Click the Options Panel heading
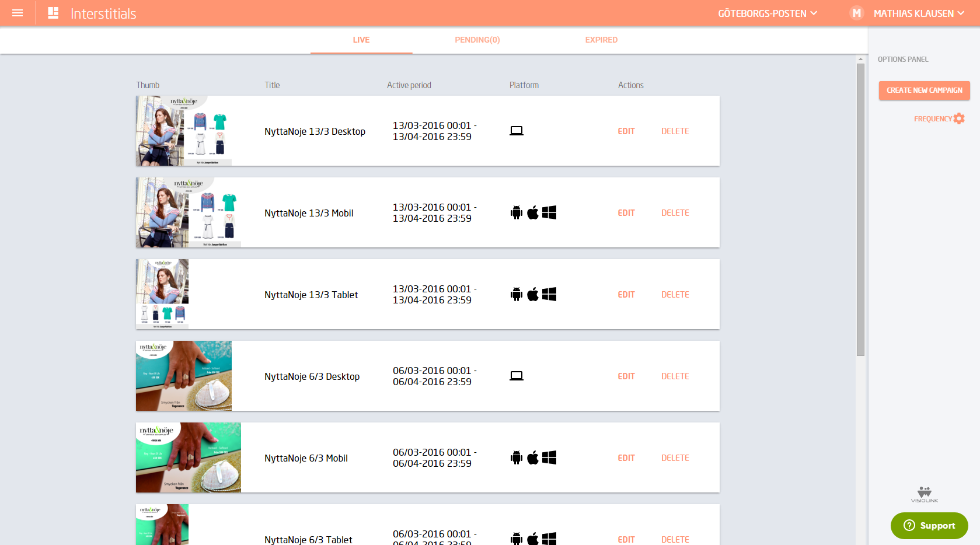The height and width of the screenshot is (545, 980). click(x=903, y=60)
